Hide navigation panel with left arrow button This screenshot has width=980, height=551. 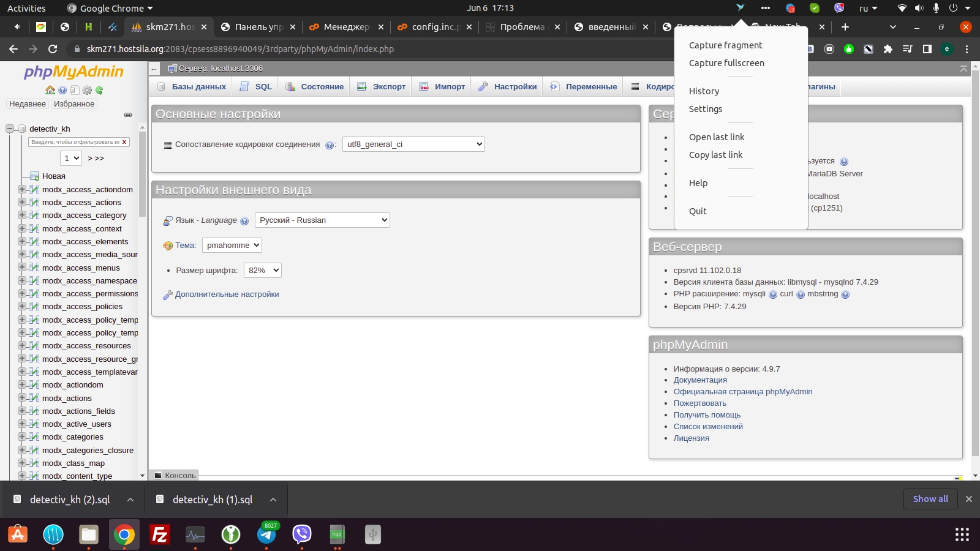point(154,69)
